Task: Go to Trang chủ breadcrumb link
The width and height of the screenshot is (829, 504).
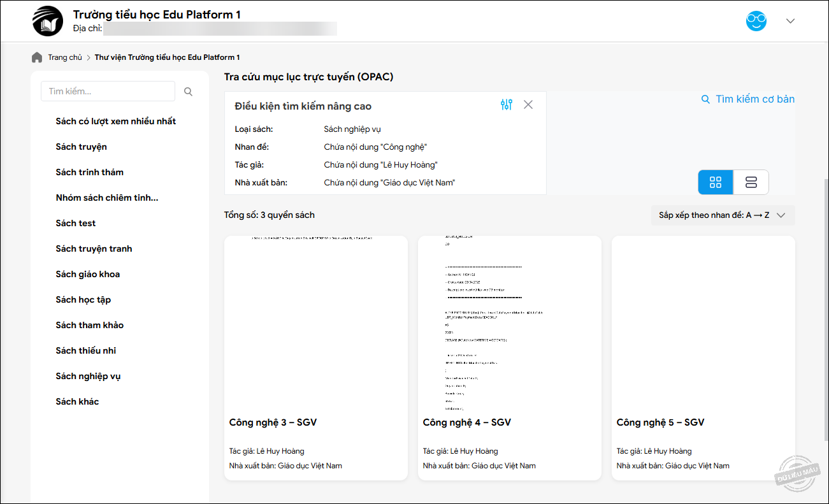Action: pos(65,57)
